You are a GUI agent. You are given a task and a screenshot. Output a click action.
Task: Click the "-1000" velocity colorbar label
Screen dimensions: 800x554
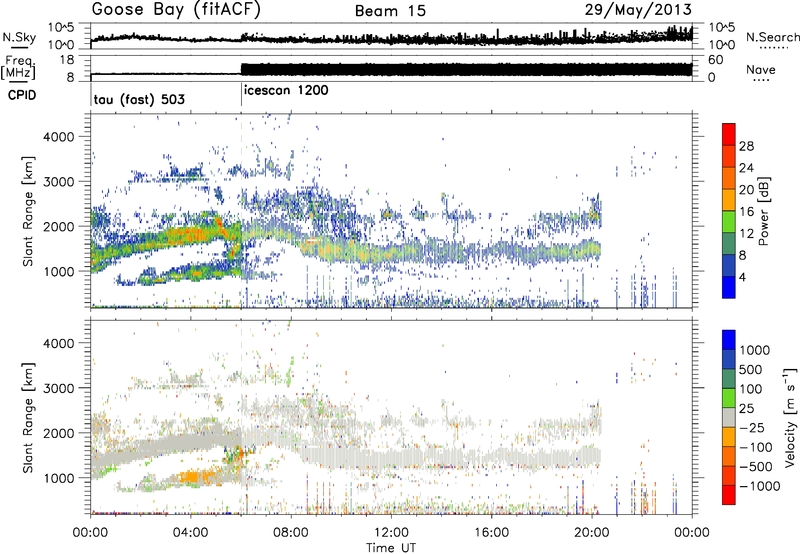point(759,486)
